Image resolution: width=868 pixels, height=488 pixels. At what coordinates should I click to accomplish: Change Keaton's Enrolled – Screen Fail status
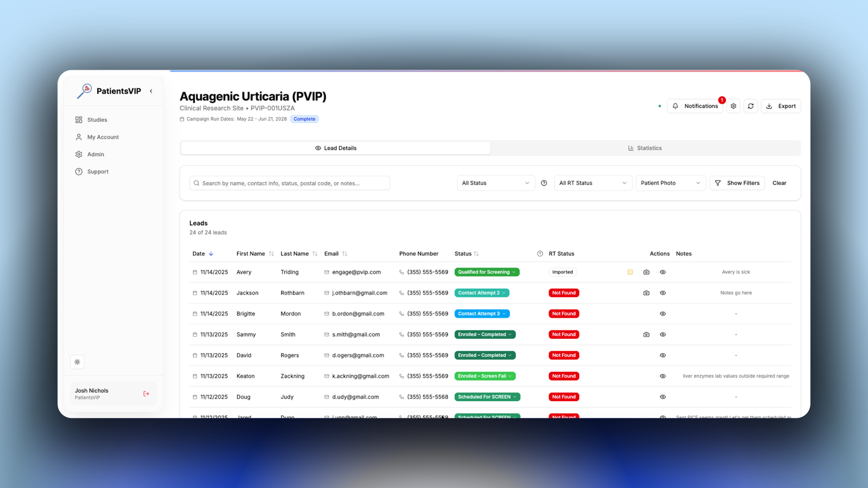click(x=485, y=376)
